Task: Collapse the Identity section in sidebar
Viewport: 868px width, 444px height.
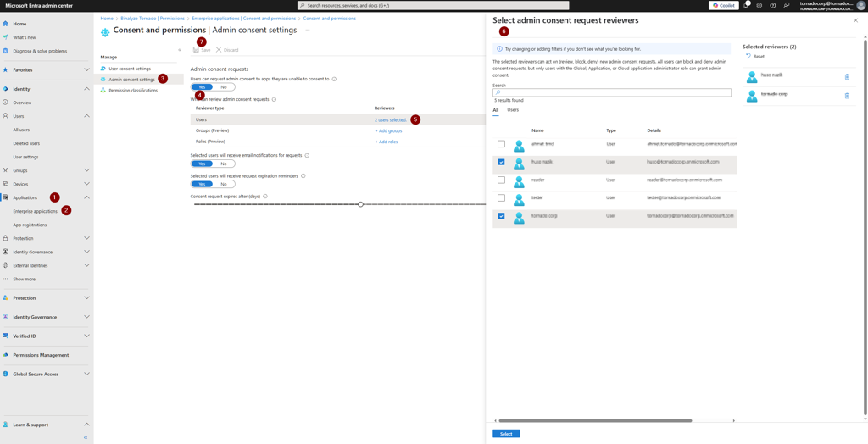Action: pos(86,89)
